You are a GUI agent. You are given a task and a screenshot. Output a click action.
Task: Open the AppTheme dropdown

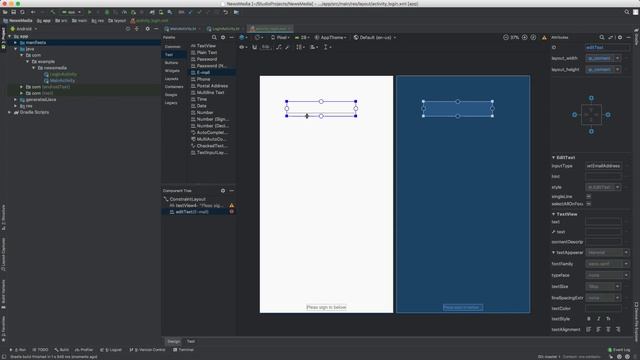pyautogui.click(x=331, y=37)
